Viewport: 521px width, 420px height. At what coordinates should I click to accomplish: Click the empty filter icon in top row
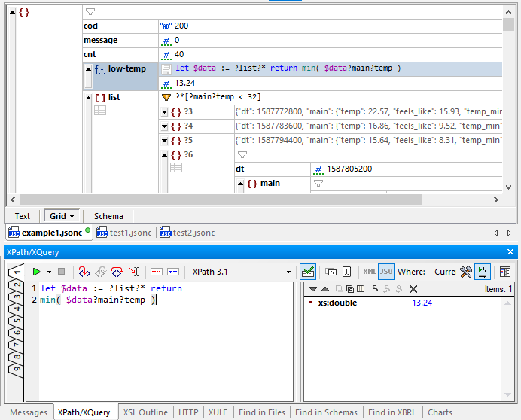point(90,12)
